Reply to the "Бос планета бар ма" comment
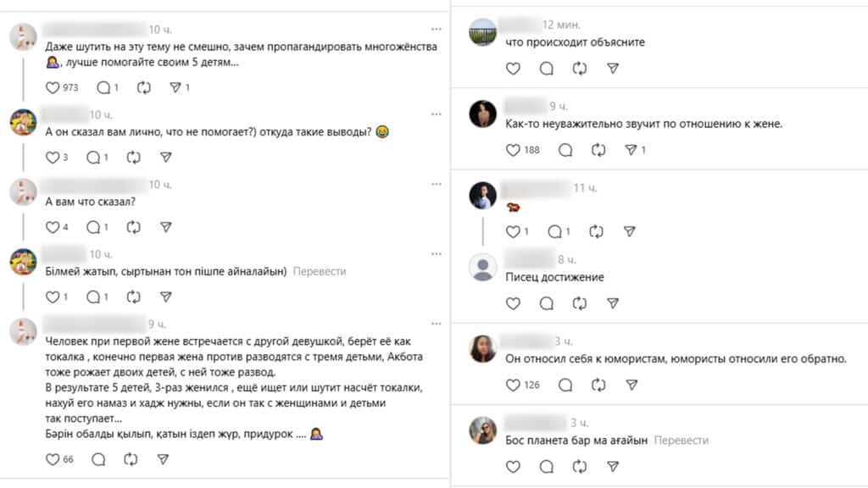This screenshot has height=488, width=868. click(x=547, y=467)
